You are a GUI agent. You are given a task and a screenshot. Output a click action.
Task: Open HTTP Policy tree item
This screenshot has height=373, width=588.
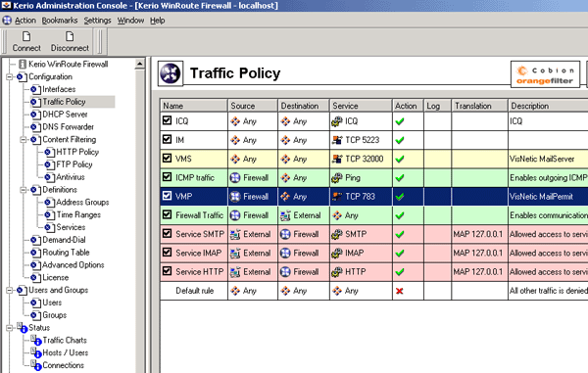[x=77, y=152]
